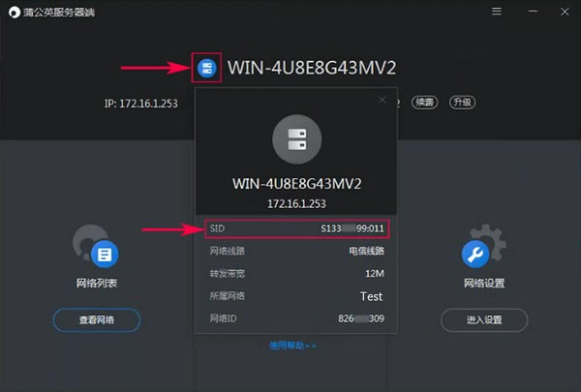The image size is (581, 392).
Task: Click the 查看网络 button
Action: (x=97, y=319)
